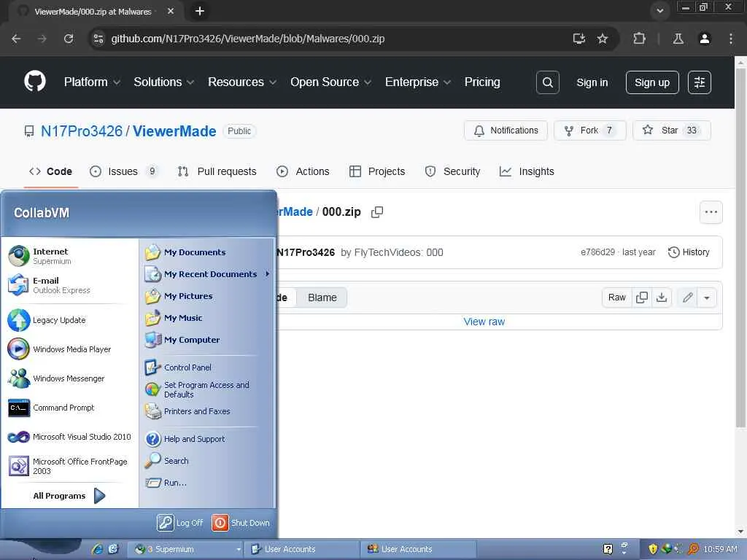
Task: Expand My Recent Documents submenu
Action: 207,274
